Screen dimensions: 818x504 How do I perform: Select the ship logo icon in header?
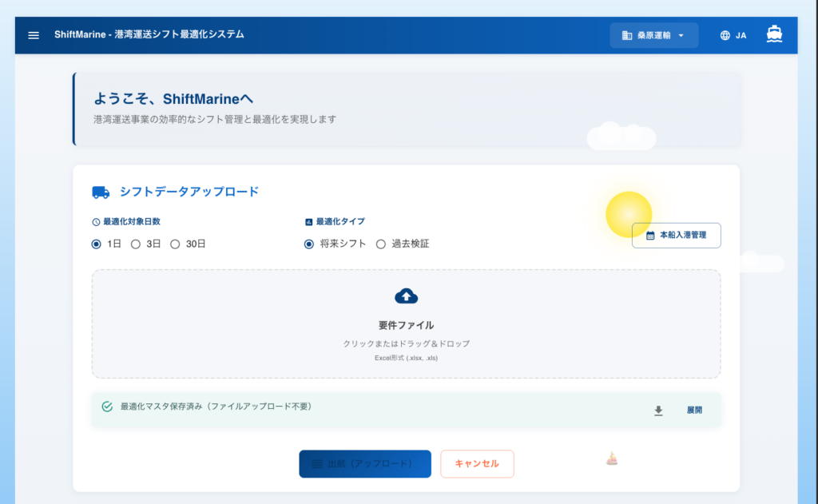tap(773, 34)
